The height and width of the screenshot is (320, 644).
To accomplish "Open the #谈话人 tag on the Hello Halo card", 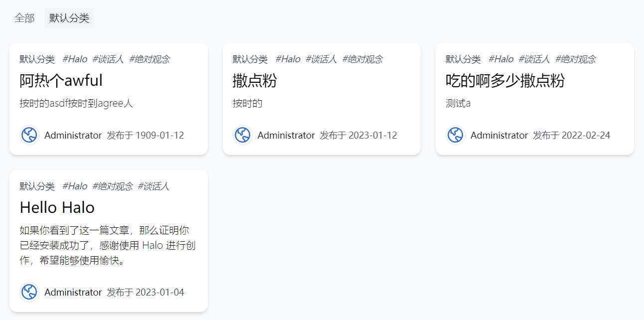I will pyautogui.click(x=154, y=186).
